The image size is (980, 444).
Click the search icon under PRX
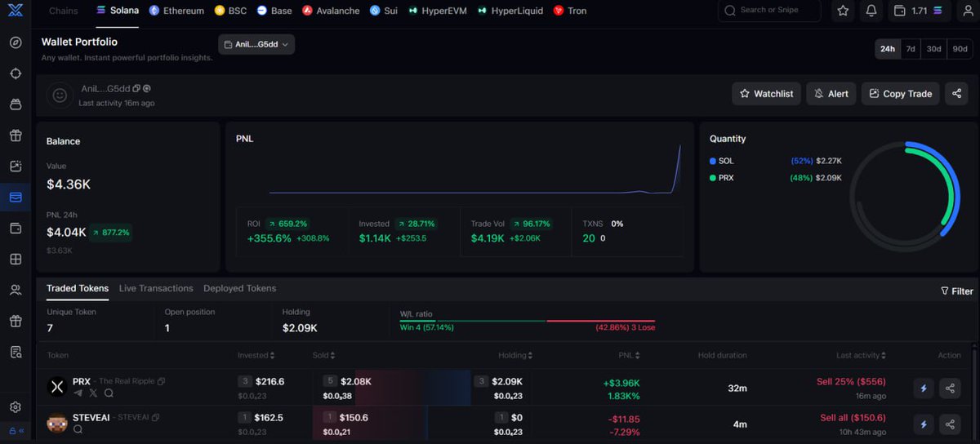[x=108, y=393]
